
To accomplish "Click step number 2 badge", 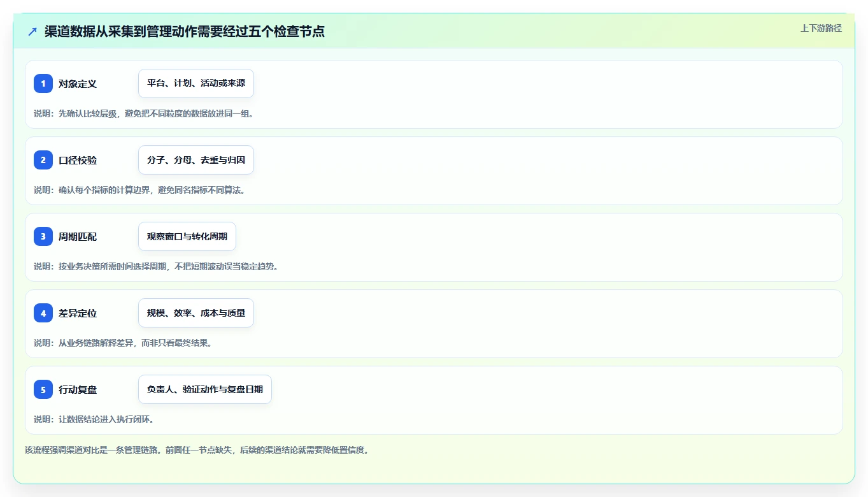I will [x=43, y=160].
